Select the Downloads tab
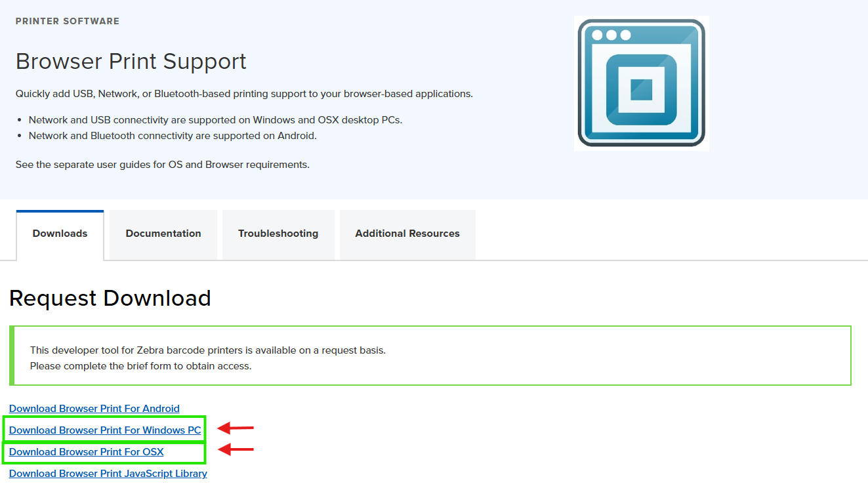This screenshot has width=868, height=494. pos(60,235)
